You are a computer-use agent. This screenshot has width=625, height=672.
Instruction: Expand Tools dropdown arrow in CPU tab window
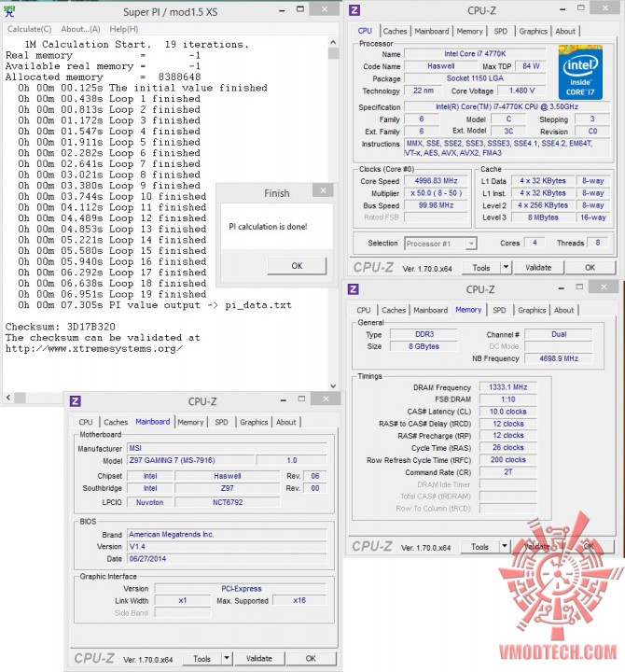pyautogui.click(x=506, y=268)
